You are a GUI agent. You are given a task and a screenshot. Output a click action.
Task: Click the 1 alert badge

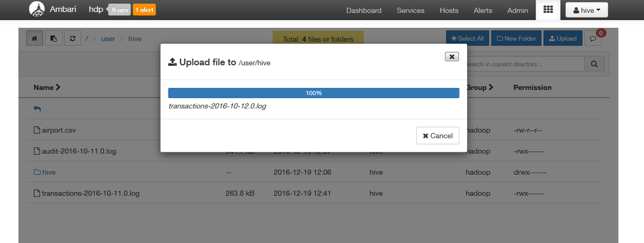144,10
